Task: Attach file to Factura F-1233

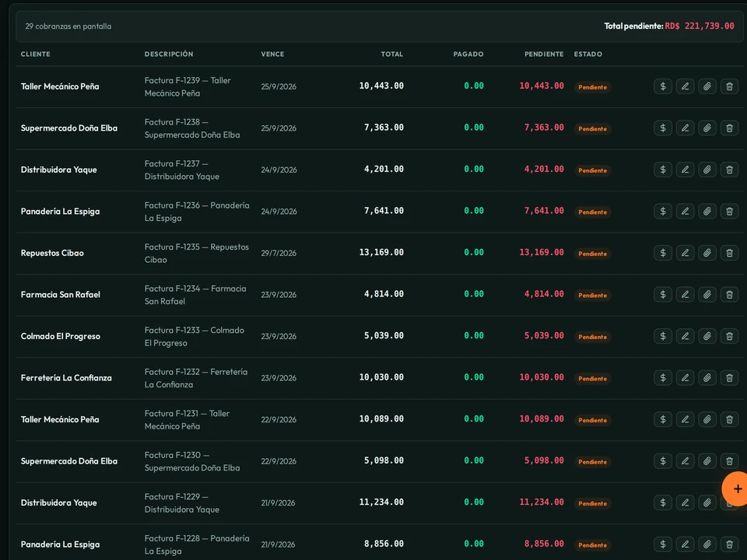Action: [707, 336]
